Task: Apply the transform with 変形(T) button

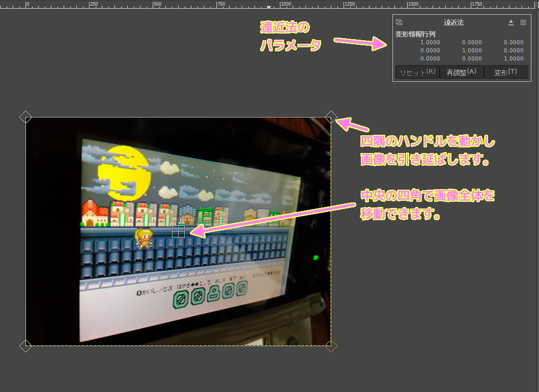Action: [505, 73]
